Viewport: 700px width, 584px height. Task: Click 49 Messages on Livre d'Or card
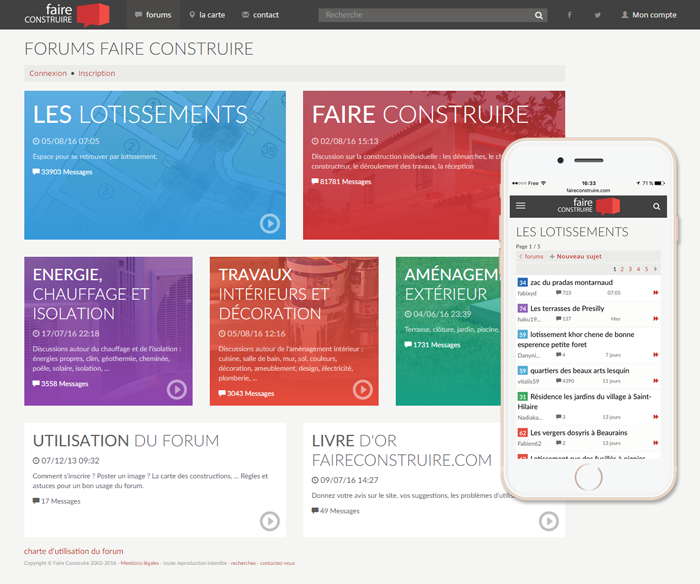pyautogui.click(x=335, y=511)
